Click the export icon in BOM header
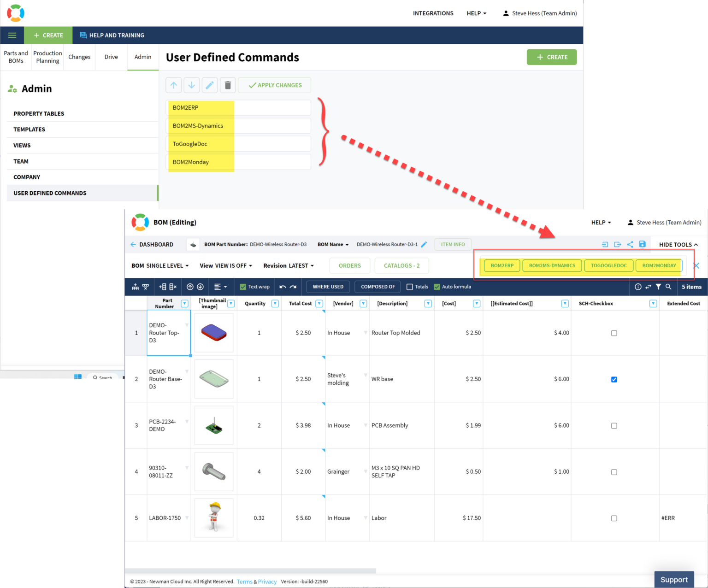Screen dimensions: 708x588 point(617,245)
